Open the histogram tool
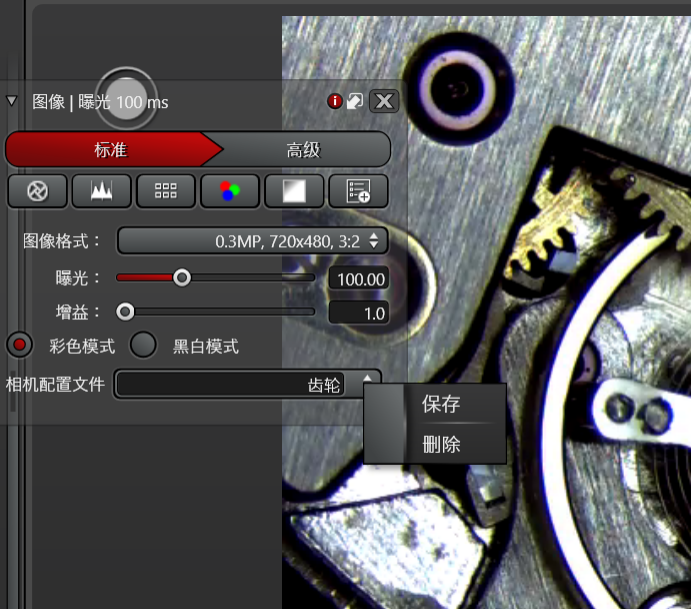Viewport: 693px width, 611px height. tap(101, 191)
